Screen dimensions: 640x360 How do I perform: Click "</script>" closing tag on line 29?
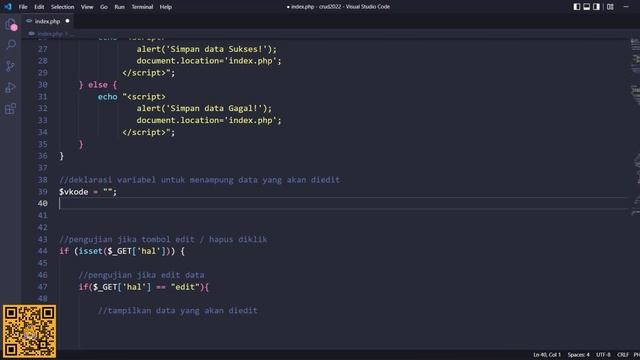[x=144, y=73]
